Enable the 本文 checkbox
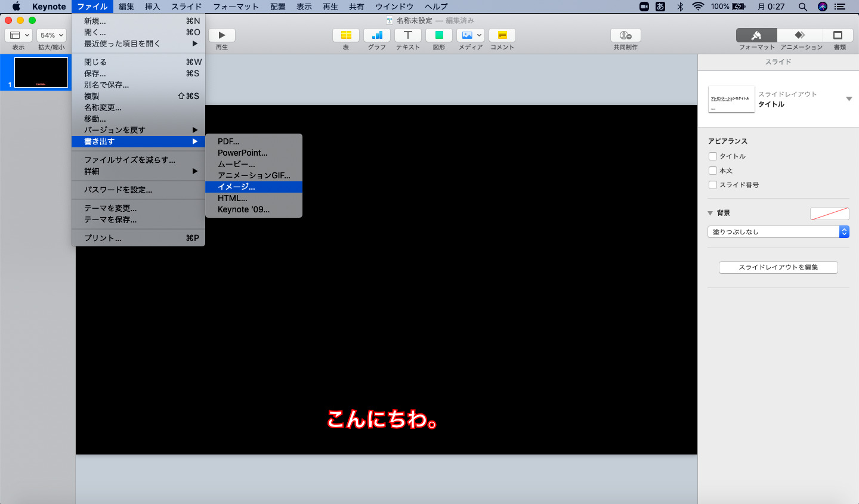Viewport: 859px width, 504px height. 713,171
